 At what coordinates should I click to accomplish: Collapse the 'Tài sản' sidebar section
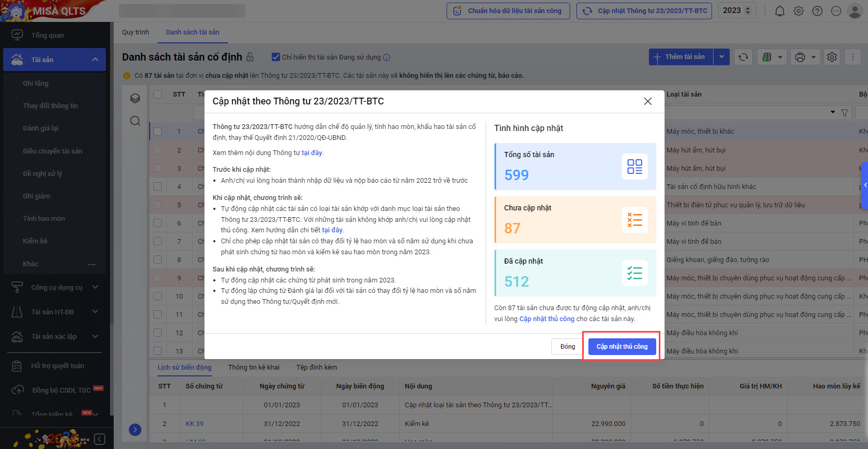point(95,60)
